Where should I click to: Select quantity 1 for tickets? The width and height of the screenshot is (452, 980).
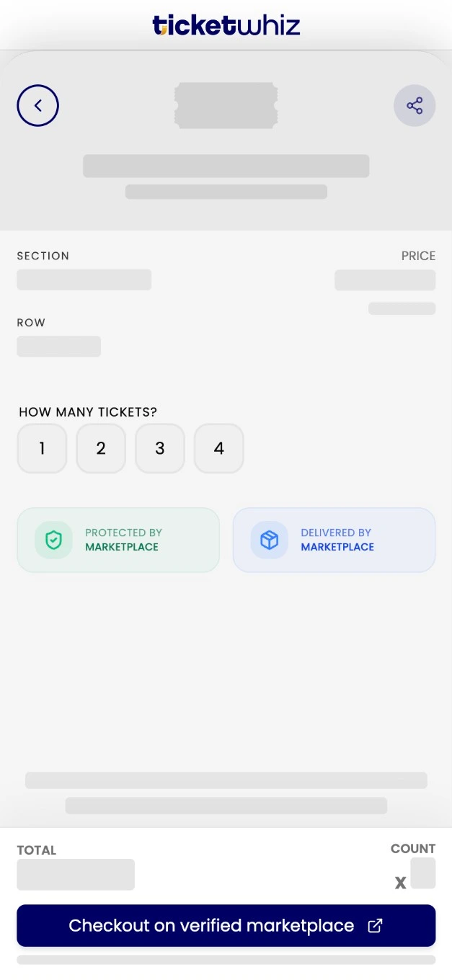pyautogui.click(x=42, y=448)
